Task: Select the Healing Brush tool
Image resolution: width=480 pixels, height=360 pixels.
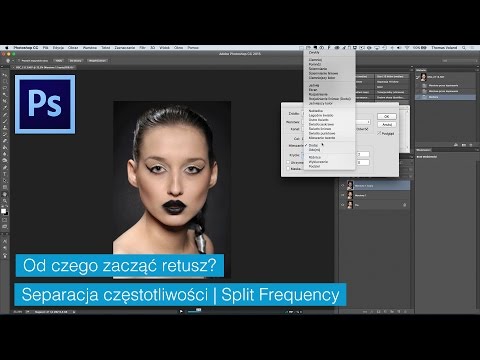Action: [x=5, y=115]
